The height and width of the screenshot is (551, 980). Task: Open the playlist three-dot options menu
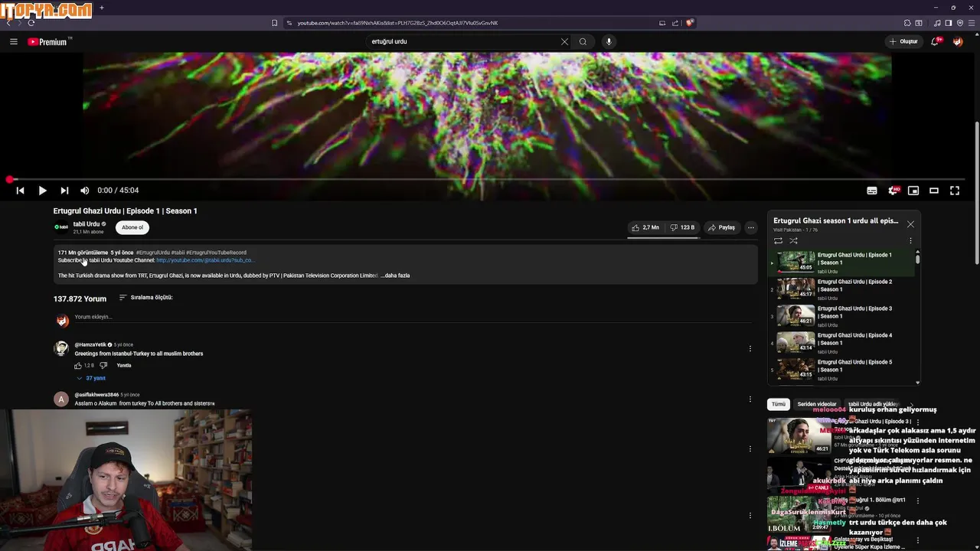[910, 241]
